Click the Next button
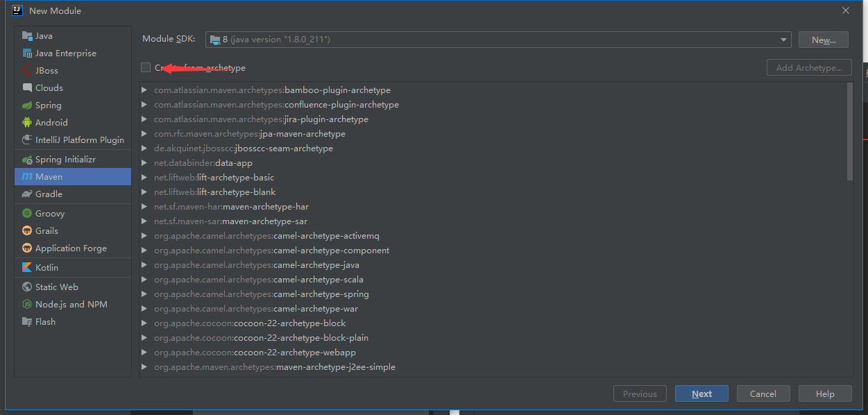This screenshot has width=868, height=415. pyautogui.click(x=701, y=393)
